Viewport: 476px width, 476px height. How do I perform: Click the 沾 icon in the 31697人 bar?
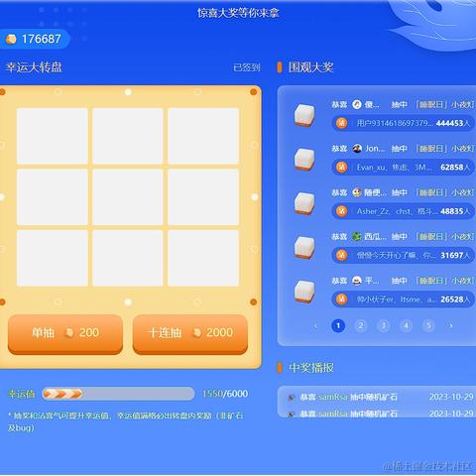pos(341,255)
